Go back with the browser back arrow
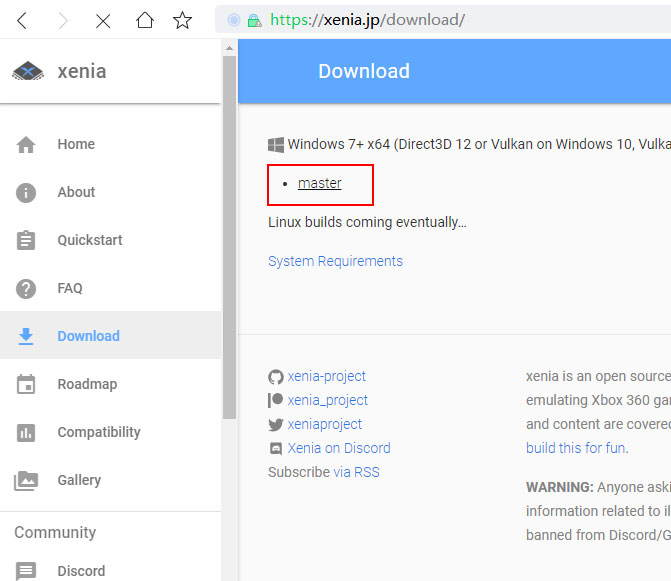The image size is (671, 581). 22,20
